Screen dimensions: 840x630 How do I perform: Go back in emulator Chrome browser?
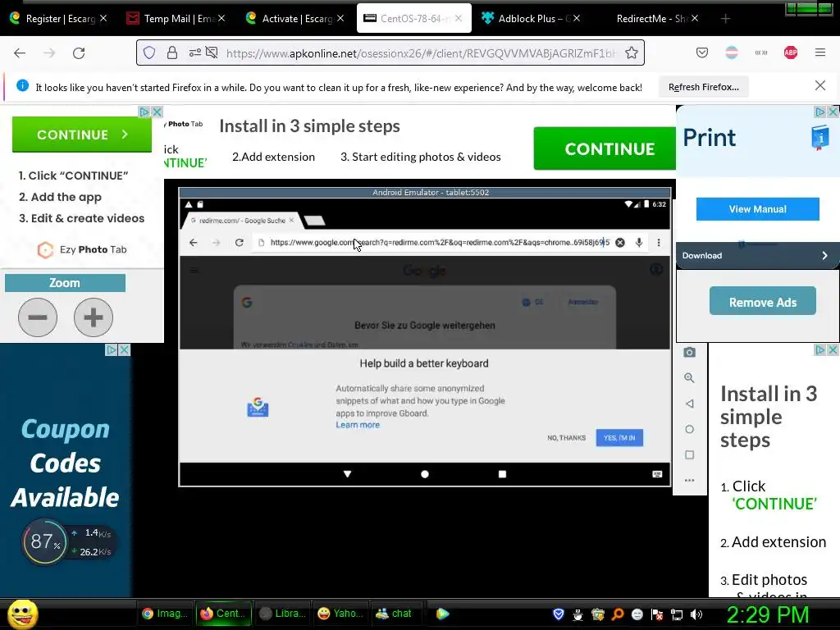pos(194,242)
